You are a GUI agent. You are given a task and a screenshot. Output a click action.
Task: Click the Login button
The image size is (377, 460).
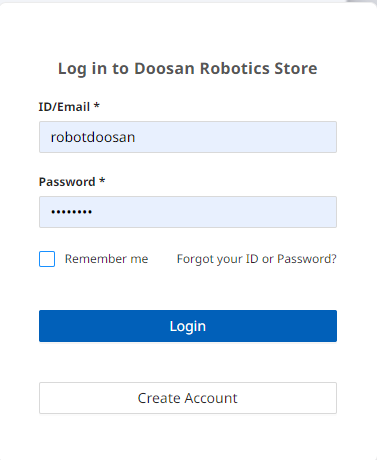click(x=188, y=326)
